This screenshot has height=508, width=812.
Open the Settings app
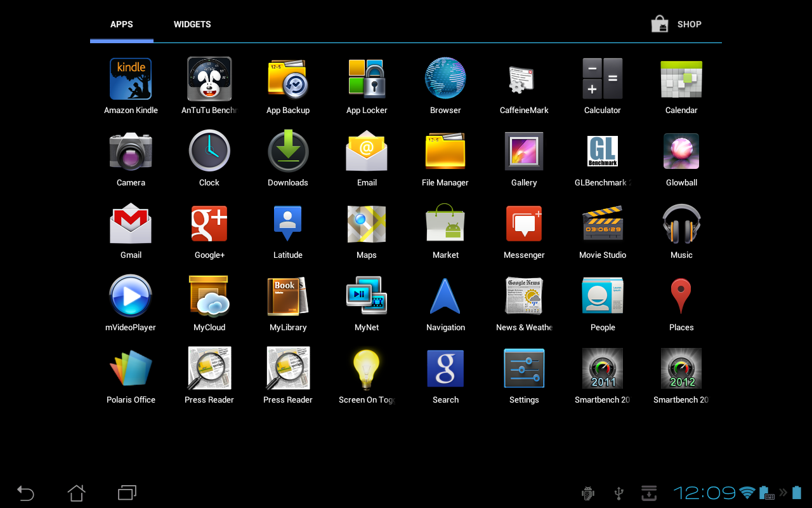click(524, 368)
